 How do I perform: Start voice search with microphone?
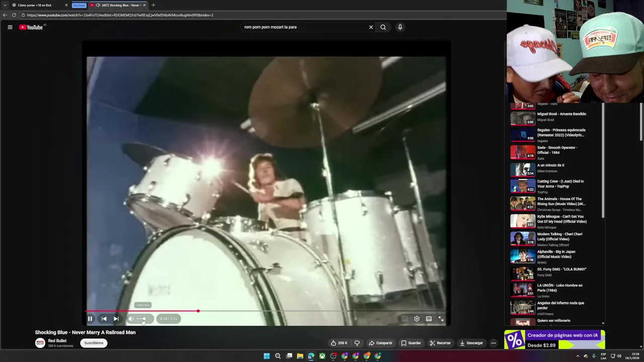pos(400,27)
